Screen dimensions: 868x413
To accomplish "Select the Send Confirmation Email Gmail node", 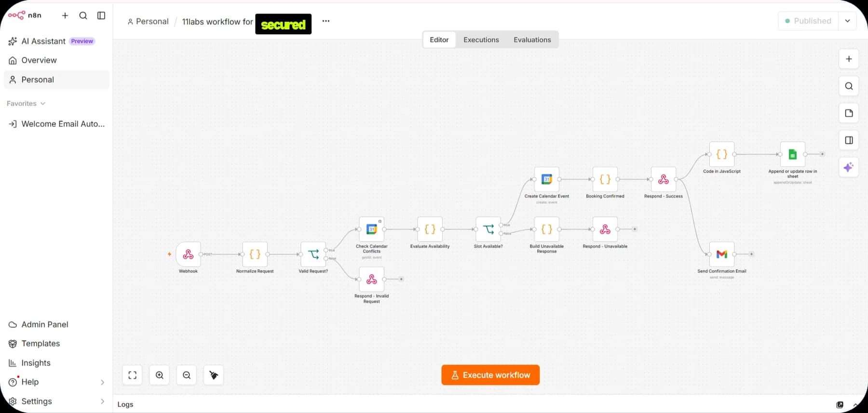I will (722, 254).
